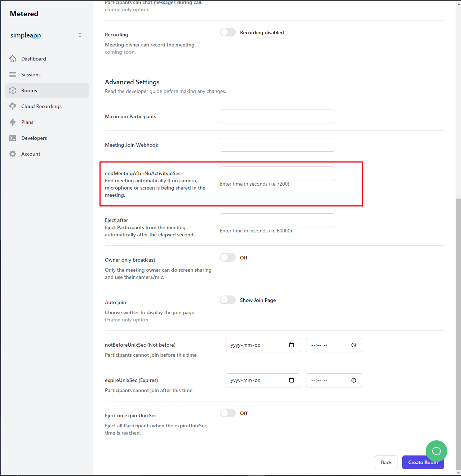Image resolution: width=461 pixels, height=476 pixels.
Task: Click the Plans lightning bolt icon
Action: click(x=13, y=122)
